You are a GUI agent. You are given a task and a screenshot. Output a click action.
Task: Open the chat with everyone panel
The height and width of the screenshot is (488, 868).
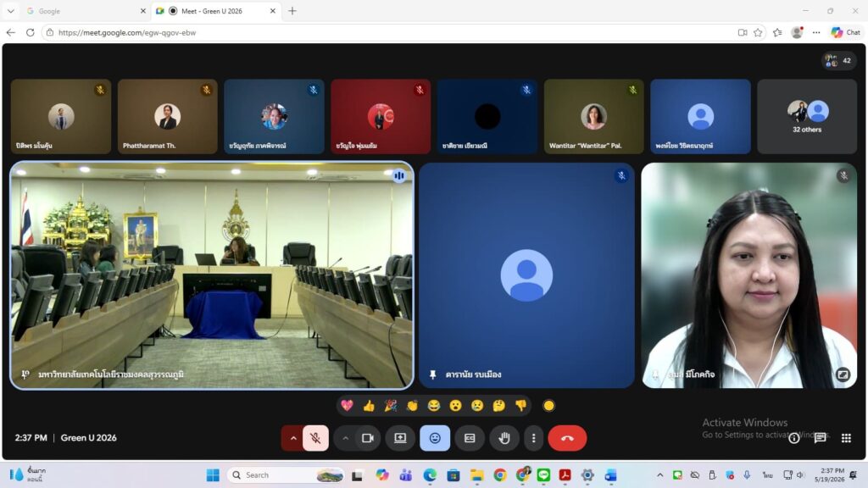click(820, 438)
